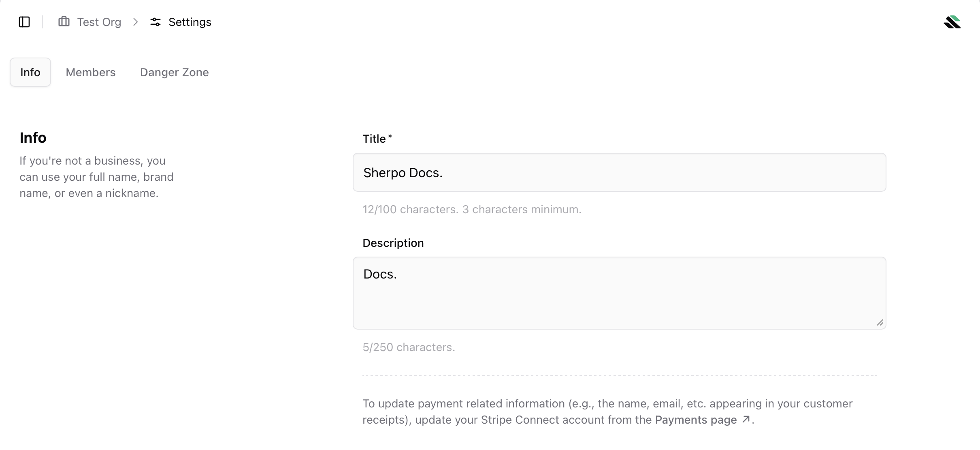
Task: Click the resize handle of Description textarea
Action: 880,323
